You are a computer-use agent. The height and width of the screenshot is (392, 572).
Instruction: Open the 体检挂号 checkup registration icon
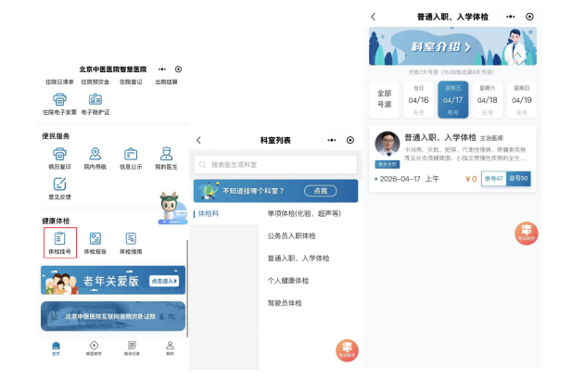tap(59, 238)
